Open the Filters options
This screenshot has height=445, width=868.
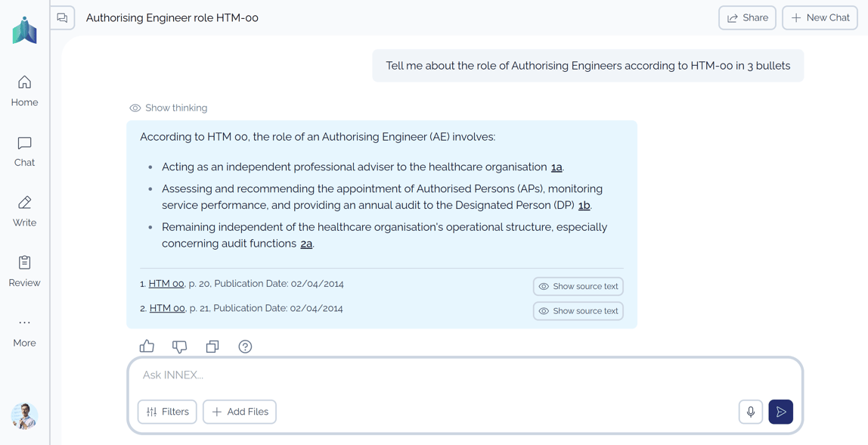[167, 412]
